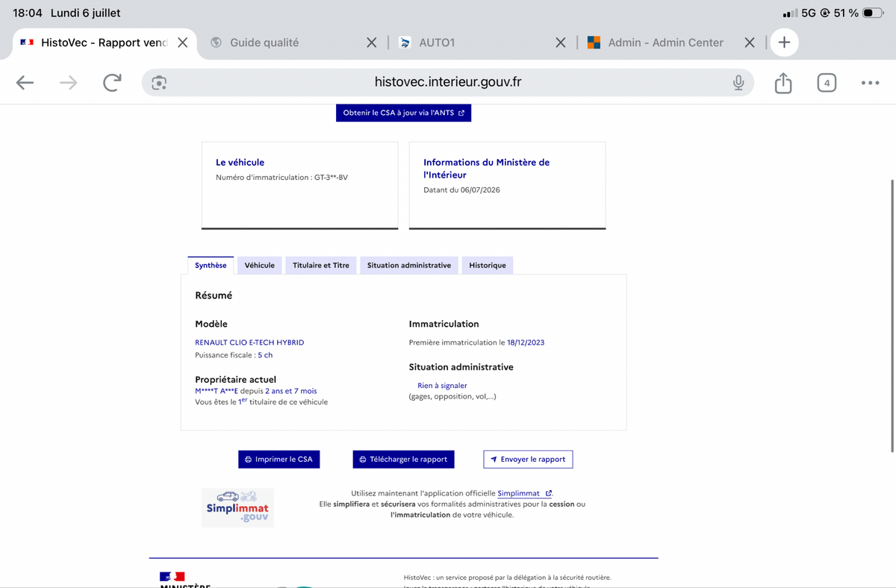Close the AUTO1 tab

[560, 43]
